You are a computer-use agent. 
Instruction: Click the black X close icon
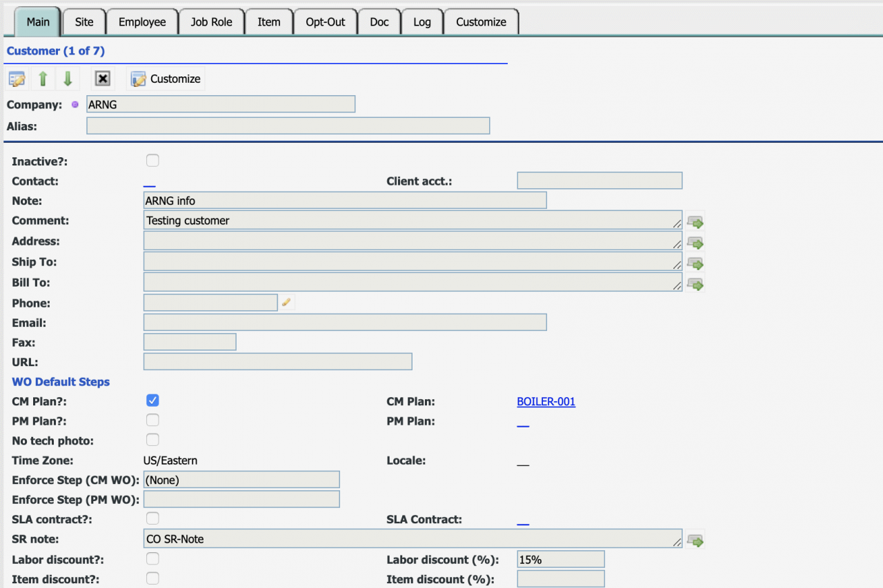103,79
